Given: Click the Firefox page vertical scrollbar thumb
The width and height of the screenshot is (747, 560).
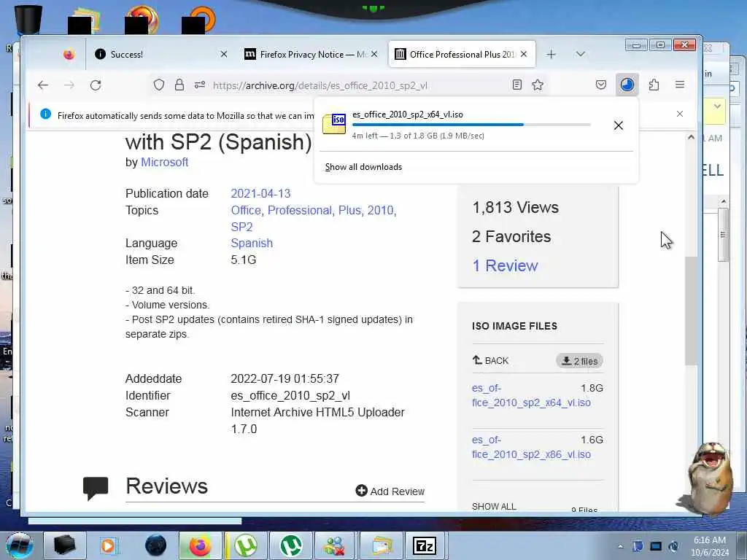Looking at the screenshot, I should point(692,311).
